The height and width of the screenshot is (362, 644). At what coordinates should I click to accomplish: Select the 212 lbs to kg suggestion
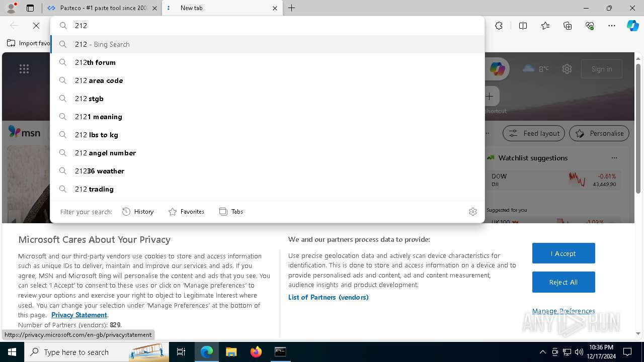267,135
